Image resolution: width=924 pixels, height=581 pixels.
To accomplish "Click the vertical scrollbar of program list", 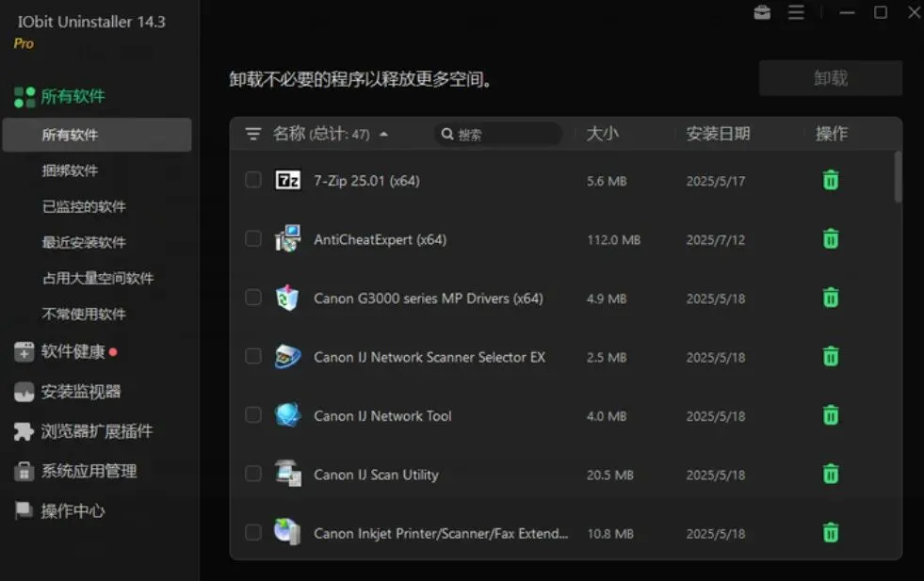I will click(x=898, y=177).
